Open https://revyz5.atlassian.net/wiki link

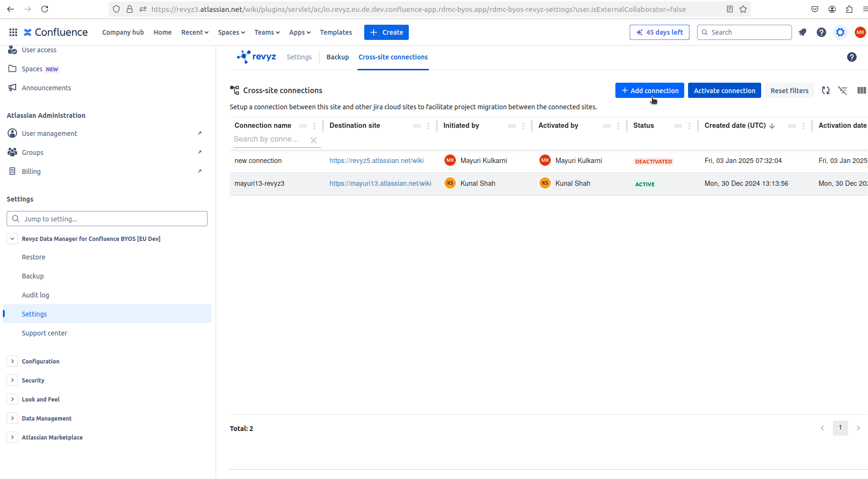click(377, 161)
